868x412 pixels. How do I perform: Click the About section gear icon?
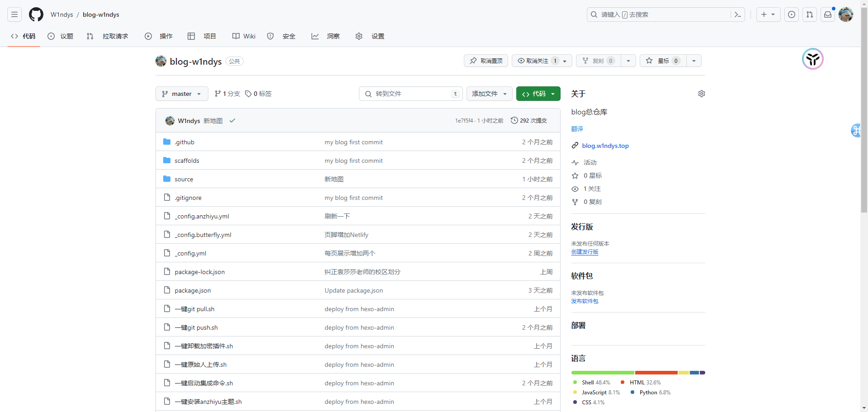point(701,94)
